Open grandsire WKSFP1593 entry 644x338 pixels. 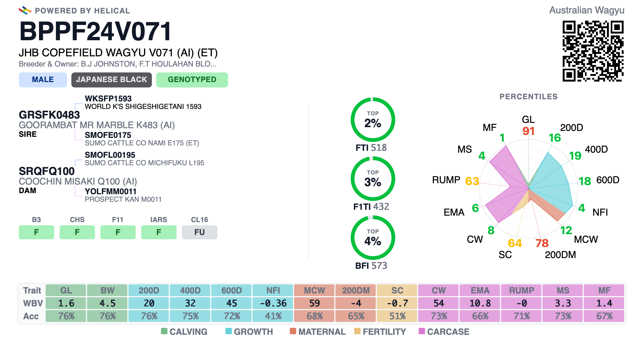[108, 98]
